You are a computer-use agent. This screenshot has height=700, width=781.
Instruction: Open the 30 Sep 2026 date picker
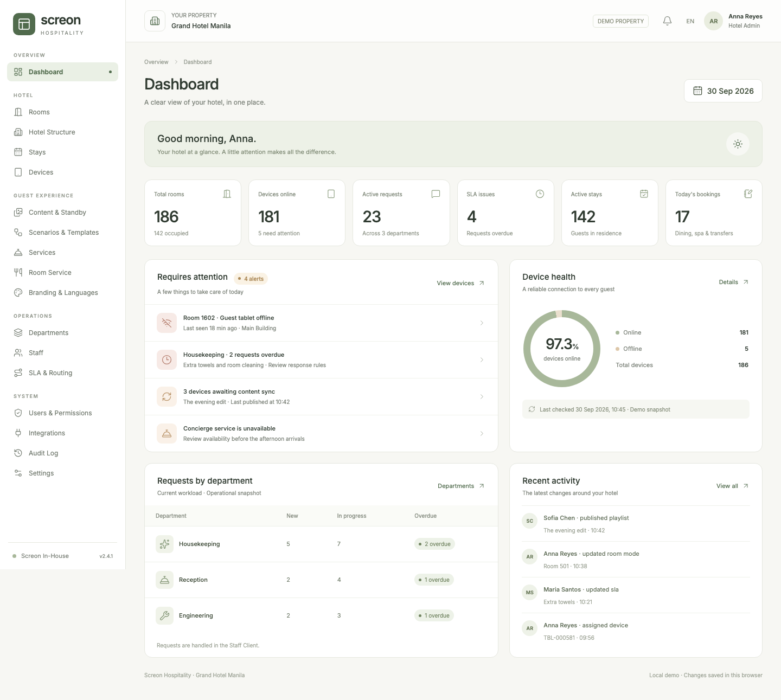[723, 91]
